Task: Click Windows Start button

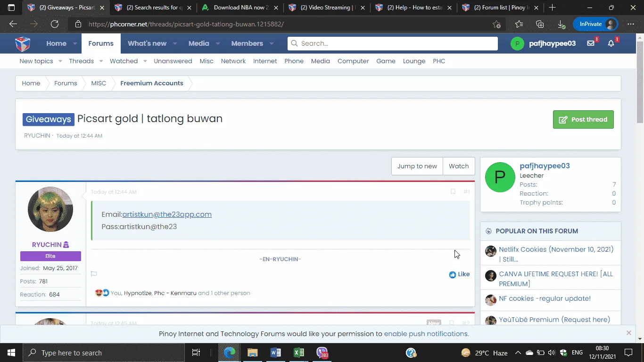Action: 11,353
